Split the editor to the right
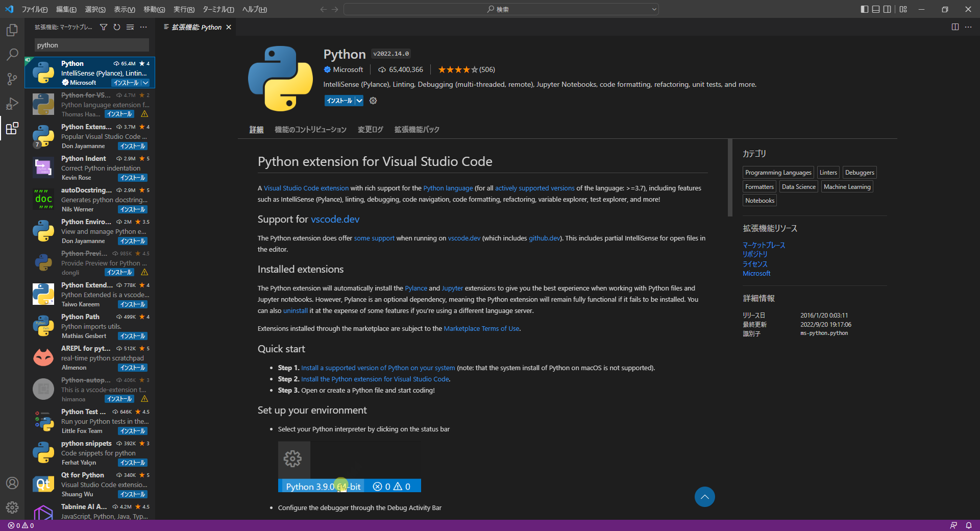The image size is (980, 531). point(955,27)
